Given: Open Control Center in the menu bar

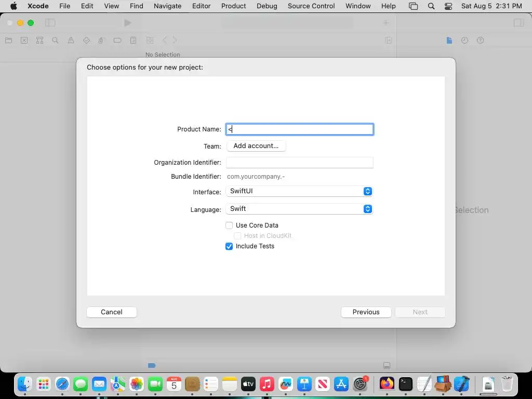Looking at the screenshot, I should [x=448, y=6].
